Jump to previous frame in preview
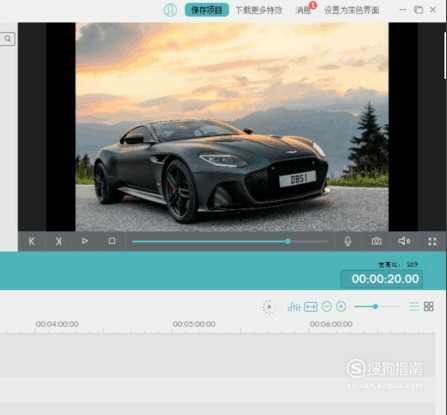Screen dimensions: 447x415 [32, 241]
